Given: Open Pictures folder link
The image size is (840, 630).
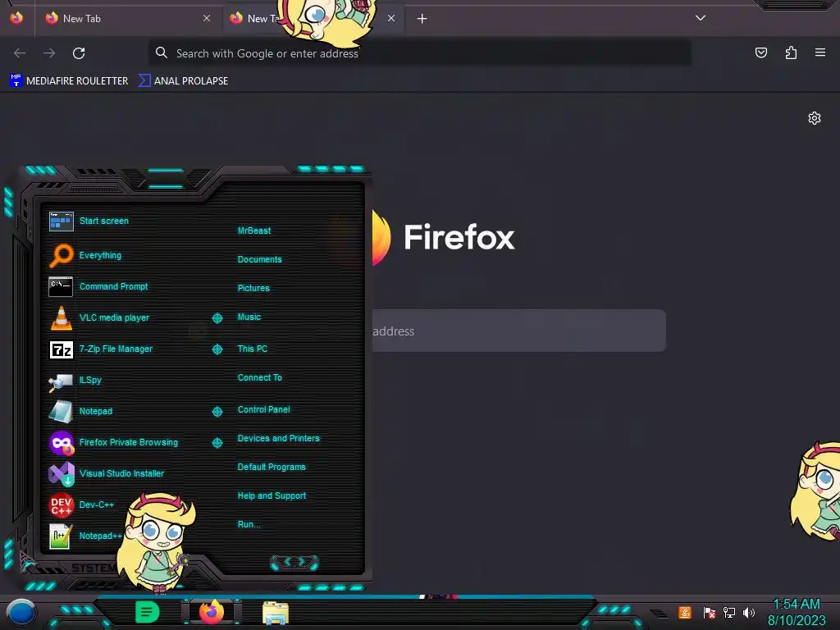Looking at the screenshot, I should click(x=253, y=288).
